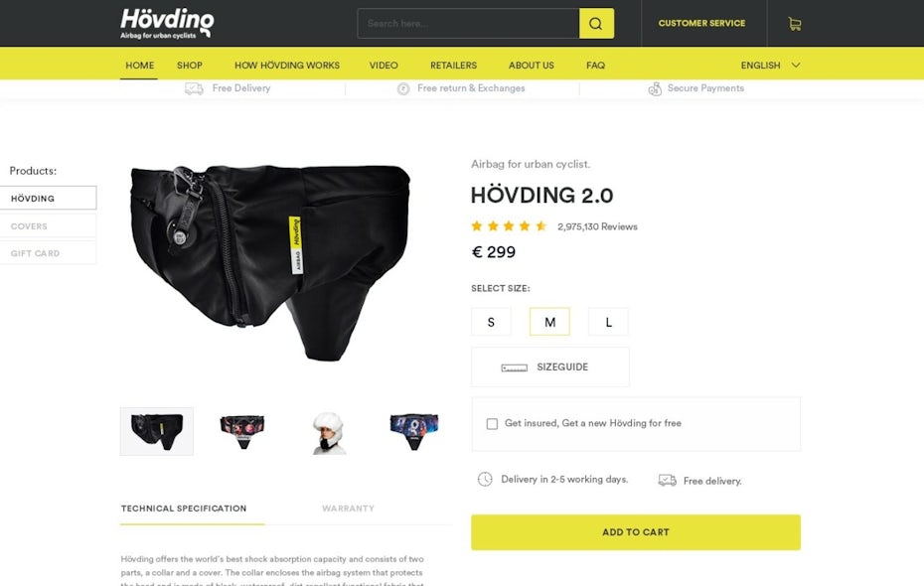
Task: Open How Hövding Works menu item
Action: 287,66
